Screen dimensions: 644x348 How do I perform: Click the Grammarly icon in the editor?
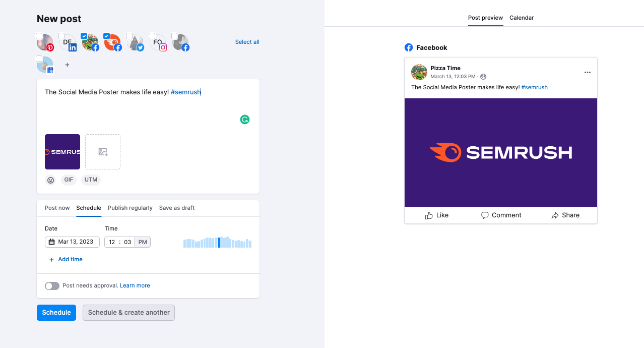coord(245,120)
